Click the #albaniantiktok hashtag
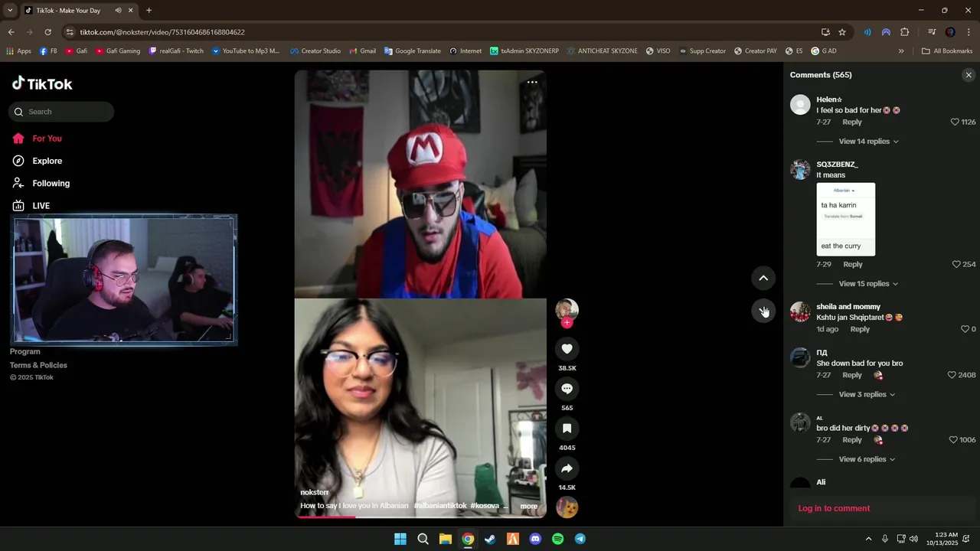 440,506
